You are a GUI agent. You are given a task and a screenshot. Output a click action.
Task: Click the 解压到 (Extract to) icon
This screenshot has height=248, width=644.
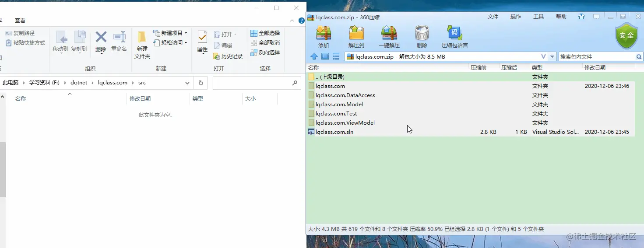[356, 33]
